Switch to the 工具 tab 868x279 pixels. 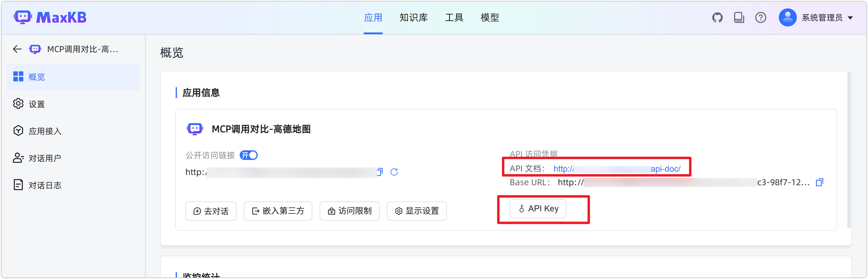coord(454,17)
